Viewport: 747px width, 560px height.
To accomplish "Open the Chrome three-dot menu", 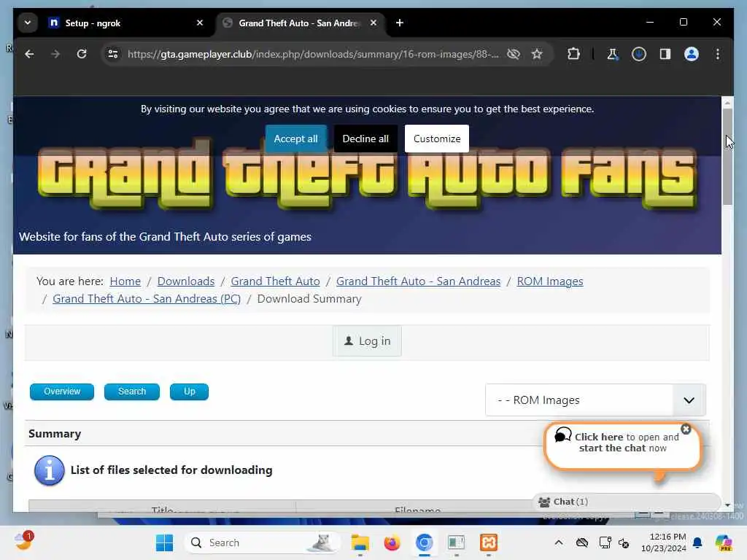I will pyautogui.click(x=718, y=54).
